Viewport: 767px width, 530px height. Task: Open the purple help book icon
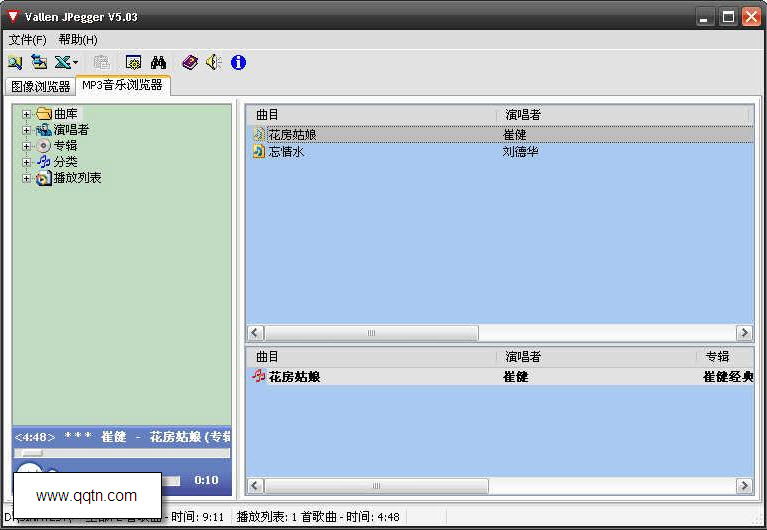[190, 63]
